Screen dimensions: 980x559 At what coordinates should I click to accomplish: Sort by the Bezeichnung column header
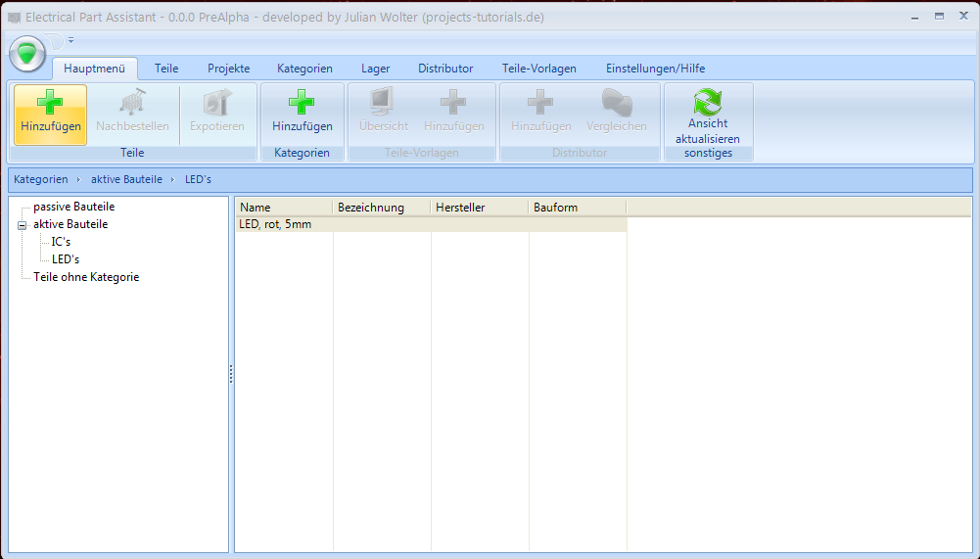pos(382,208)
